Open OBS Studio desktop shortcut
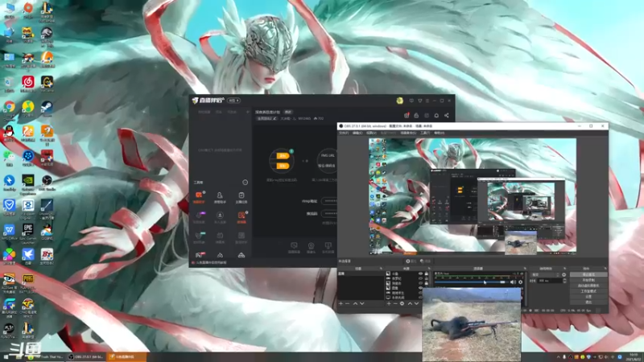 (47, 182)
